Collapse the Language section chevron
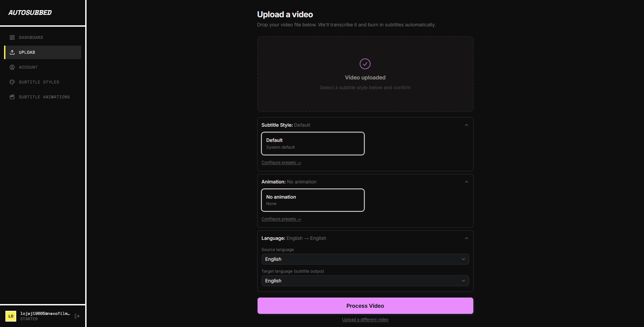644x327 pixels. (467, 238)
